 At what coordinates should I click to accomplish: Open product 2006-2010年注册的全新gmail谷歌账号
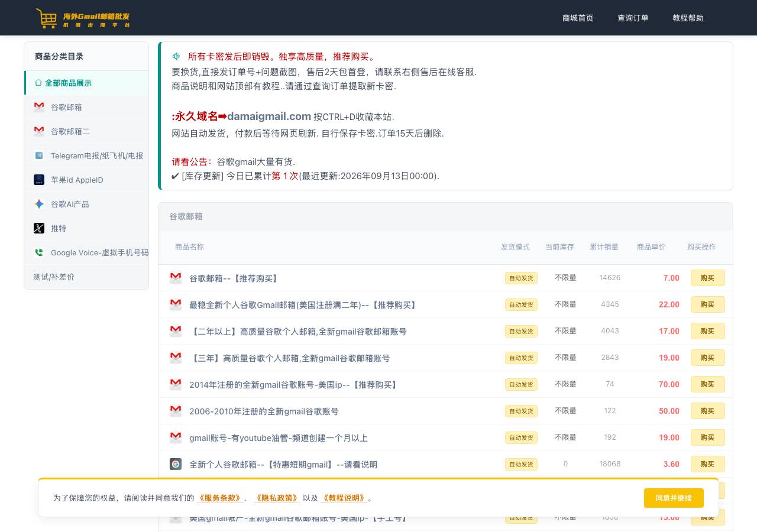[x=264, y=411]
